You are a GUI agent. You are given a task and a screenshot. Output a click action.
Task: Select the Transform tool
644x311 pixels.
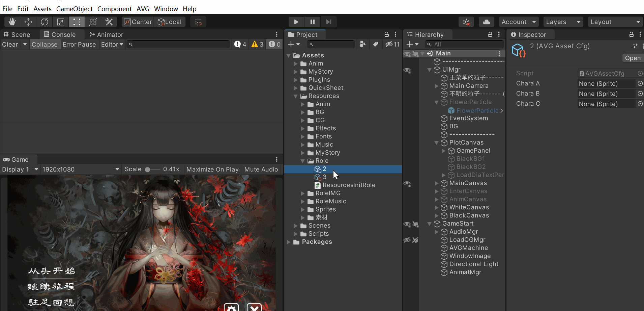93,22
